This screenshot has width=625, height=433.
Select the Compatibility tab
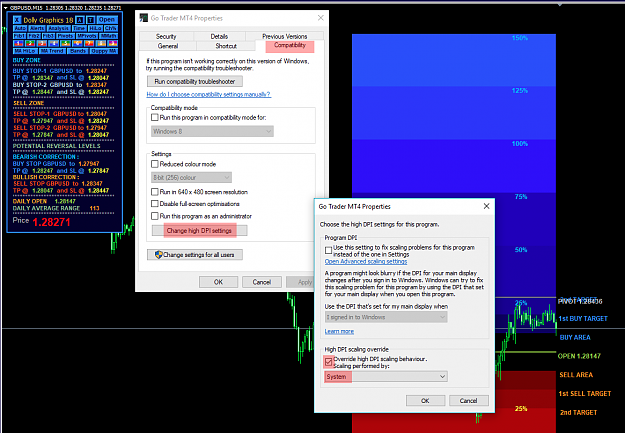click(290, 45)
